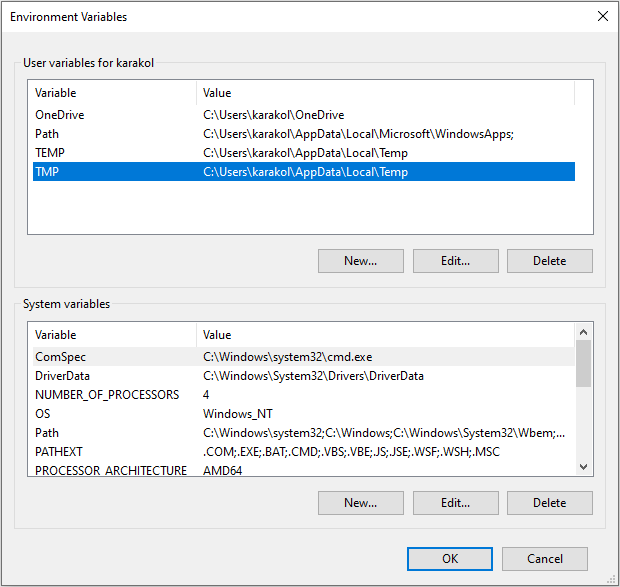Click Delete under System variables
The height and width of the screenshot is (587, 620).
pos(550,503)
